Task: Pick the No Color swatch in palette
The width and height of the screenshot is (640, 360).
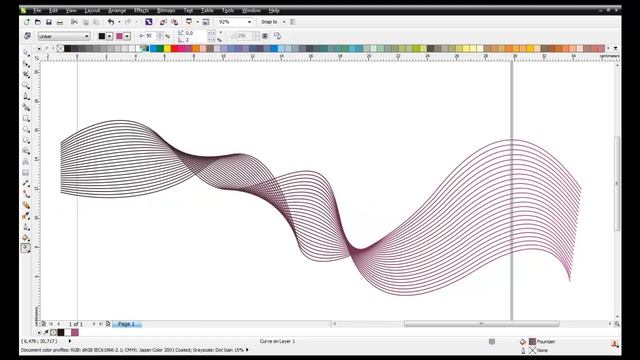Action: pos(60,49)
